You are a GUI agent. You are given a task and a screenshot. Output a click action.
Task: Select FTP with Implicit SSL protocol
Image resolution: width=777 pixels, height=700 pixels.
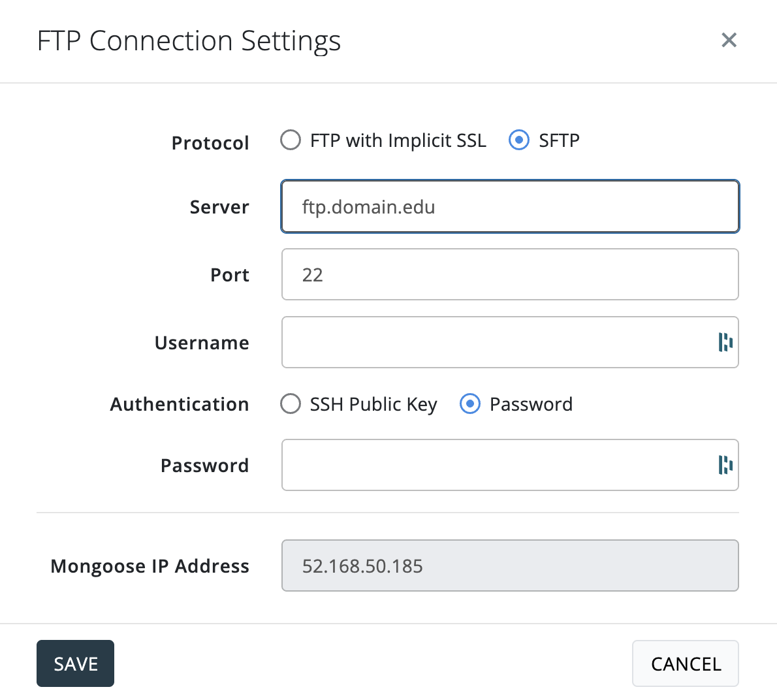(x=291, y=140)
